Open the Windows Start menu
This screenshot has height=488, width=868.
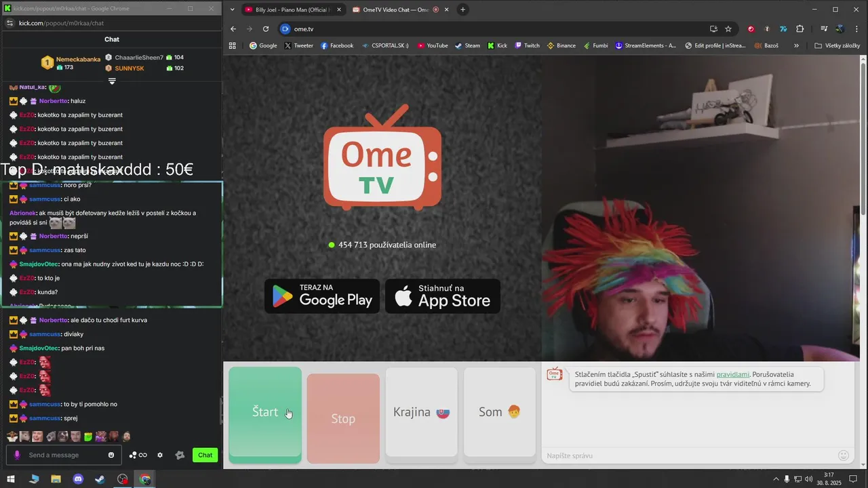point(11,479)
